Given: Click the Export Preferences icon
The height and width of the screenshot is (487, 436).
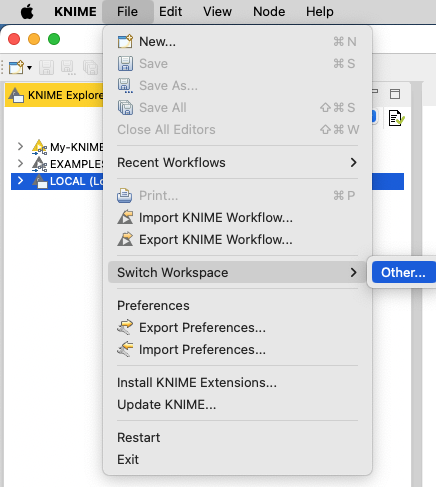Looking at the screenshot, I should pyautogui.click(x=125, y=327).
